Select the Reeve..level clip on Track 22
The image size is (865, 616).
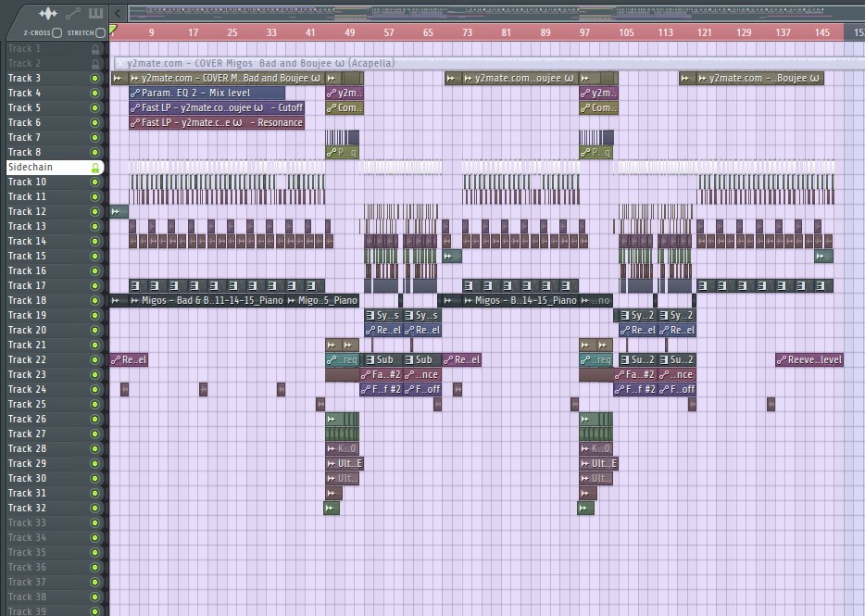(809, 360)
